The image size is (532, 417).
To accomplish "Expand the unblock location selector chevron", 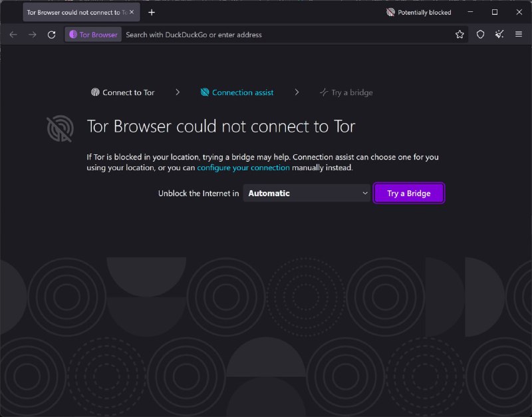I will [x=364, y=193].
